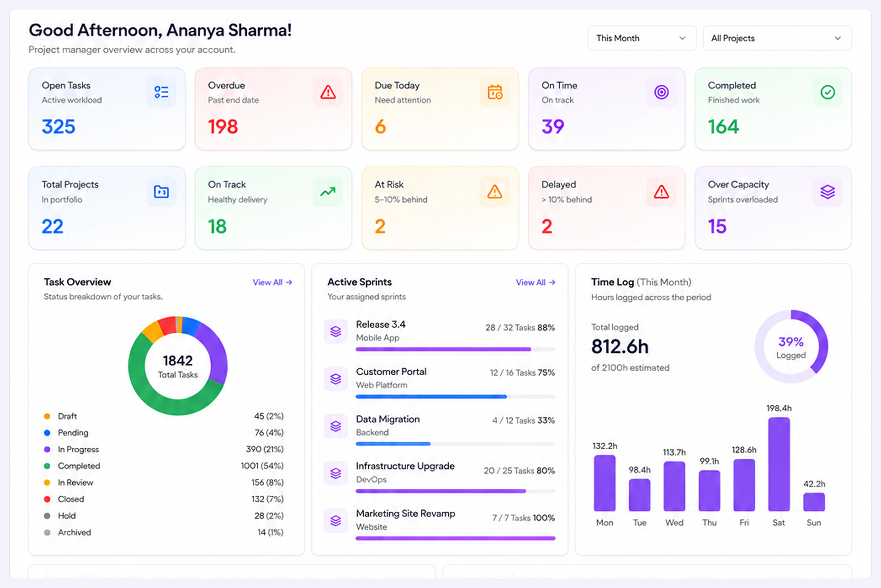Click the On Time count 39
The image size is (881, 588).
click(553, 126)
